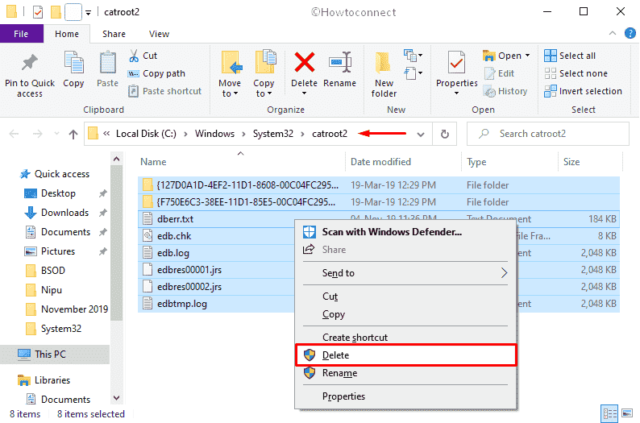
Task: Click System32 in the address breadcrumb
Action: point(273,134)
